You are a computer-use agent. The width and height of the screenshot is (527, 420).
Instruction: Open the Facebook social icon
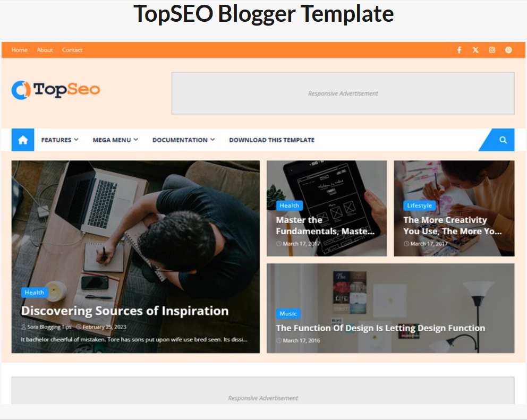point(459,50)
